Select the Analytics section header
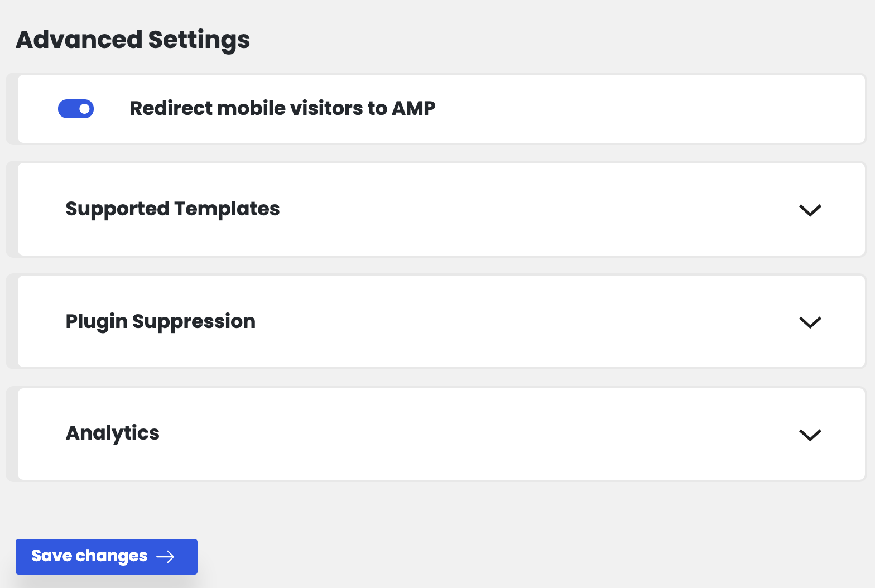Image resolution: width=875 pixels, height=588 pixels. (112, 433)
